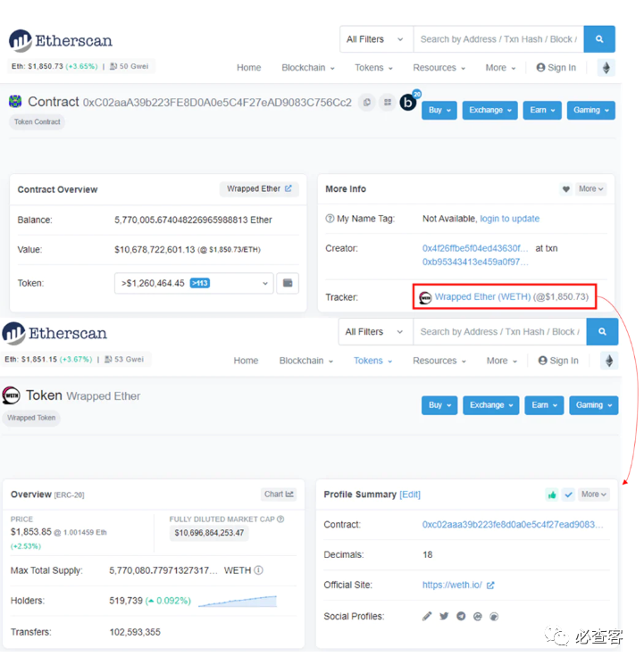Open the Twitter social profile icon
644x665 pixels.
tap(444, 616)
